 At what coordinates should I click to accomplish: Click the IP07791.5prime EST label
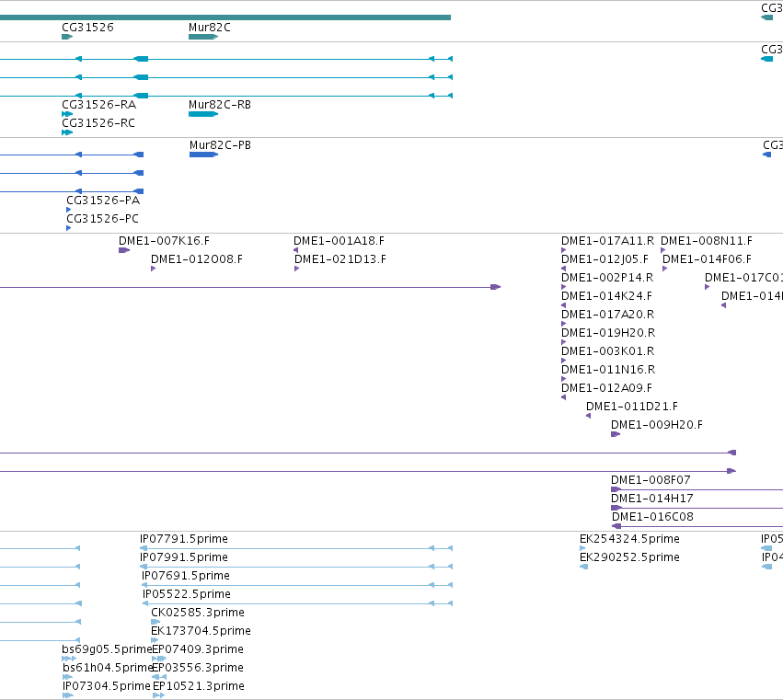point(184,540)
